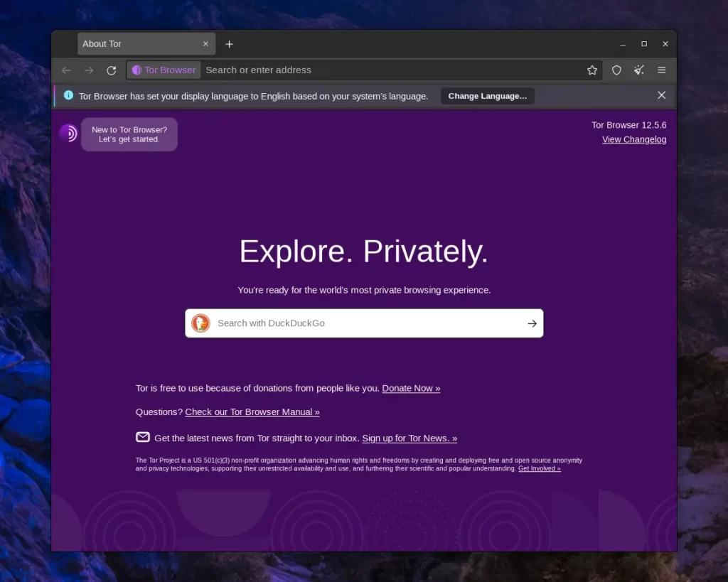Click the Explore. Privately. heading

[363, 252]
